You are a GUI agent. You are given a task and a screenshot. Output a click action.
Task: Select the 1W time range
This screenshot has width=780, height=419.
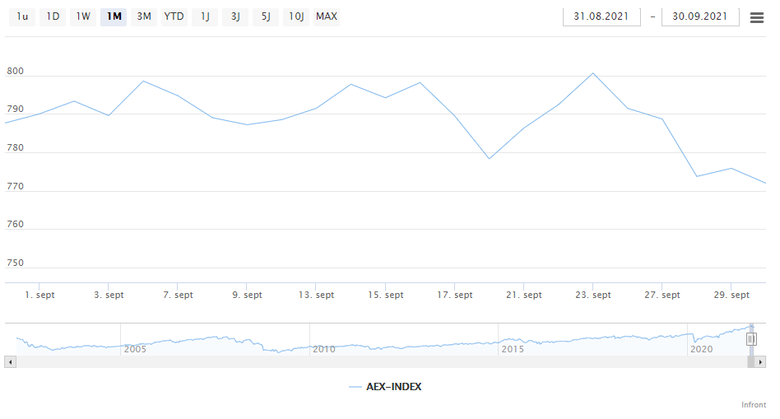point(83,16)
